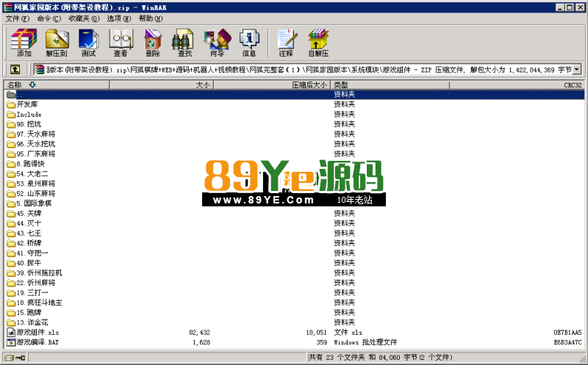Select the parent ".." folder row
This screenshot has height=365, width=588.
(x=295, y=95)
